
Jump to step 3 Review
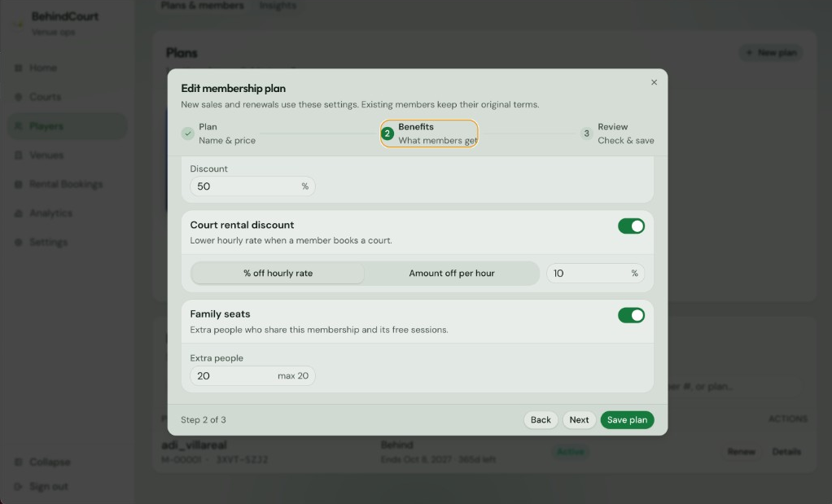618,134
